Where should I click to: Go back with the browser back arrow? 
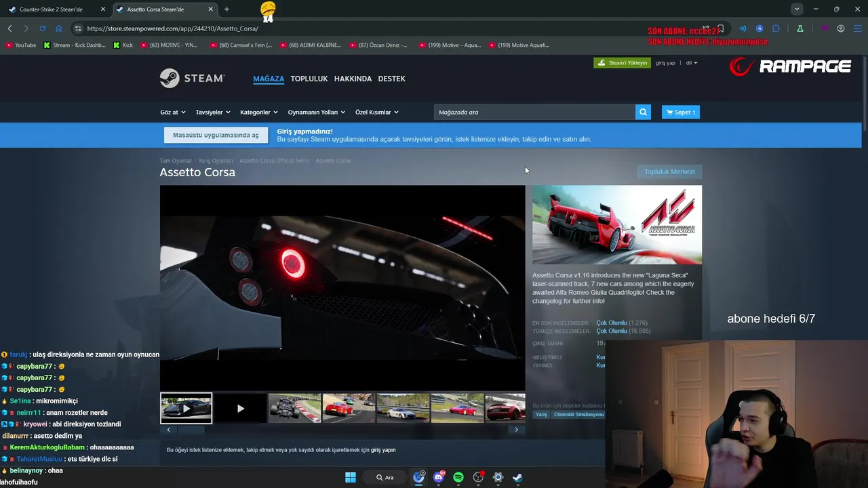[9, 28]
